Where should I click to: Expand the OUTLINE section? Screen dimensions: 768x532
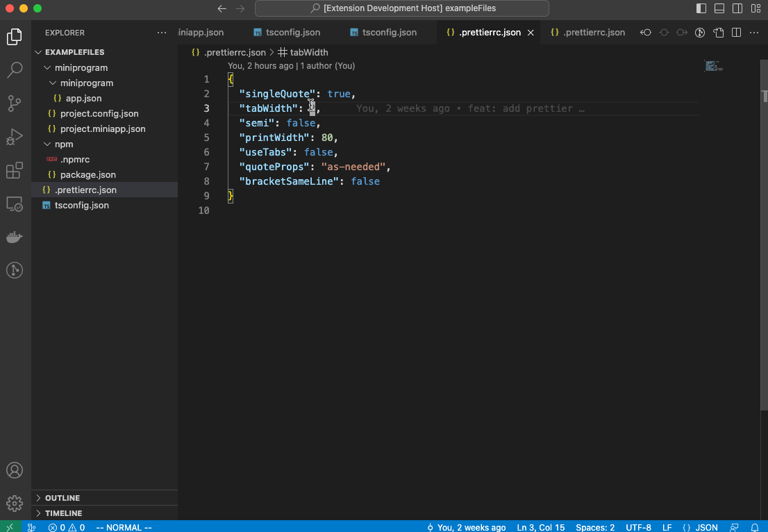click(61, 497)
